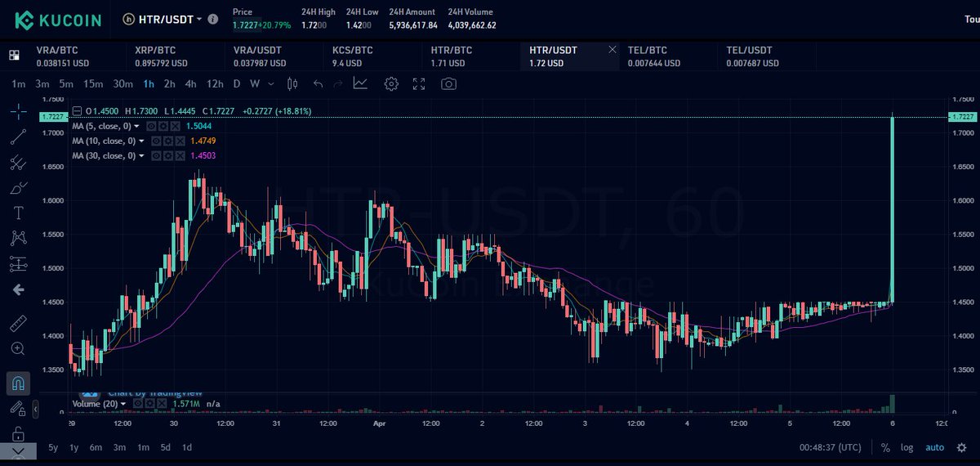
Task: Set chart range to 6m
Action: pos(96,447)
